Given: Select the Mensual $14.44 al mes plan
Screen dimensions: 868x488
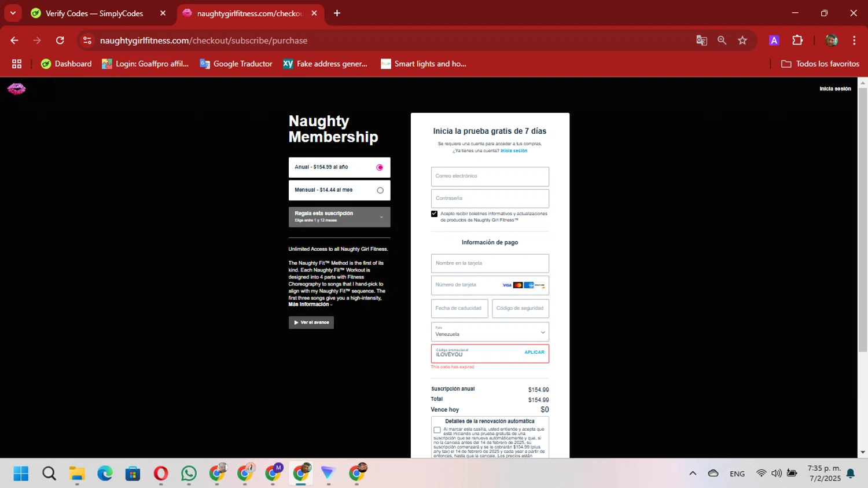Looking at the screenshot, I should (x=339, y=190).
